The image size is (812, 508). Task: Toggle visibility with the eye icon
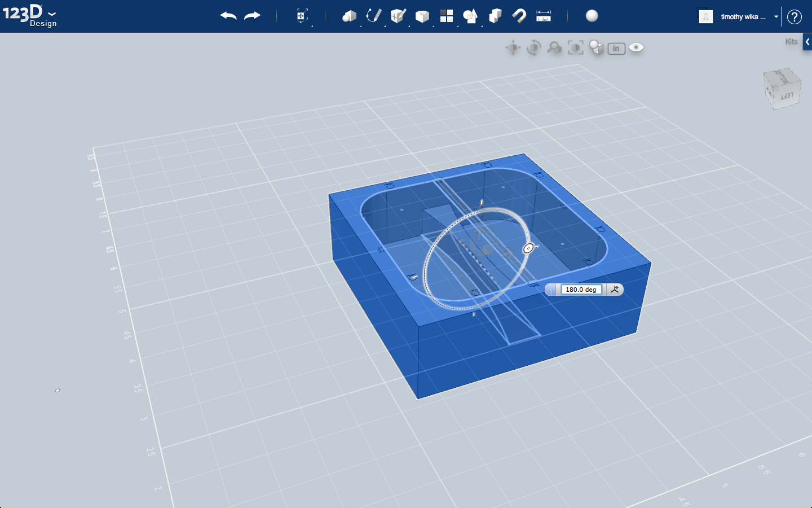click(x=636, y=47)
